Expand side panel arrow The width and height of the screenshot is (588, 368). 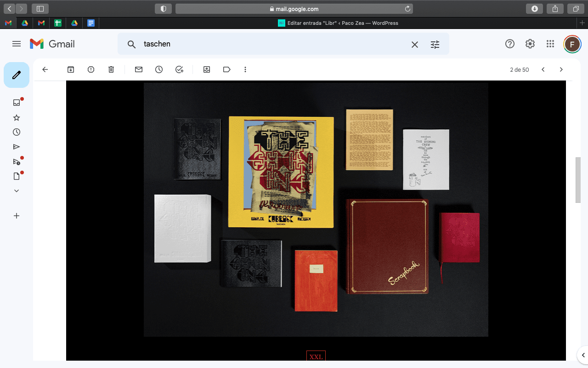click(582, 355)
